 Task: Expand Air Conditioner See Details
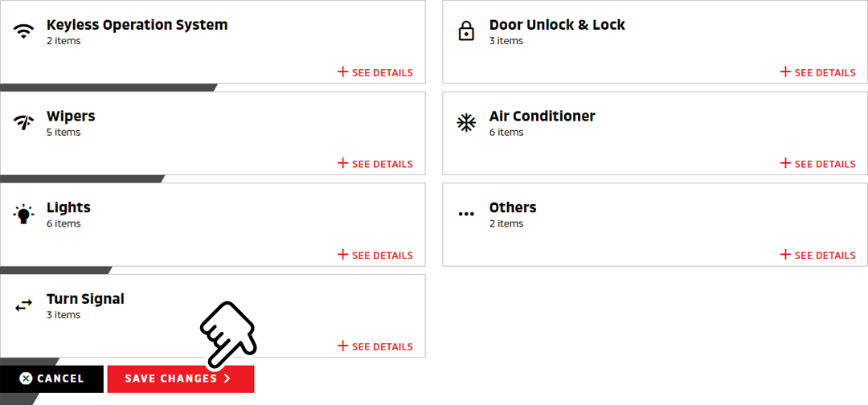click(818, 164)
